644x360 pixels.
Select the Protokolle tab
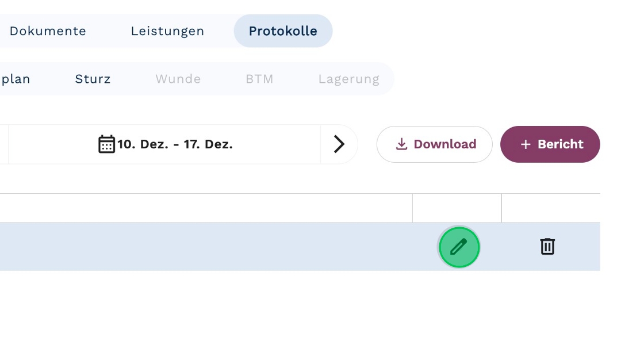(x=283, y=31)
